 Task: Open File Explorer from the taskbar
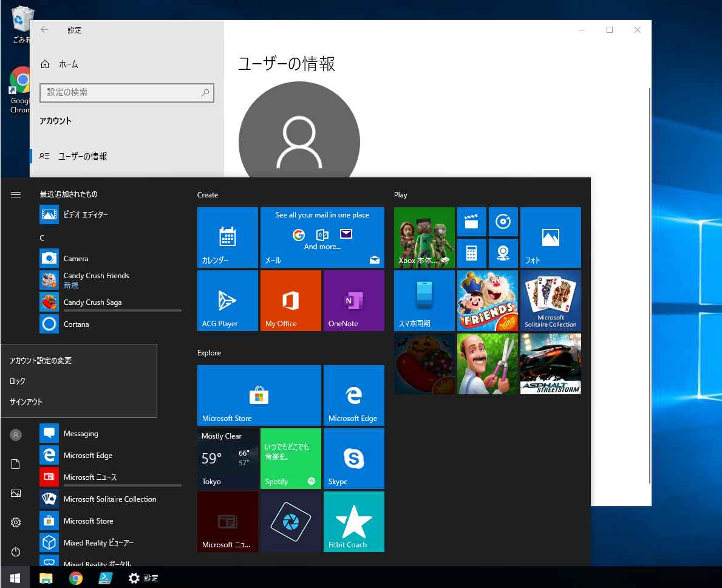tap(46, 578)
